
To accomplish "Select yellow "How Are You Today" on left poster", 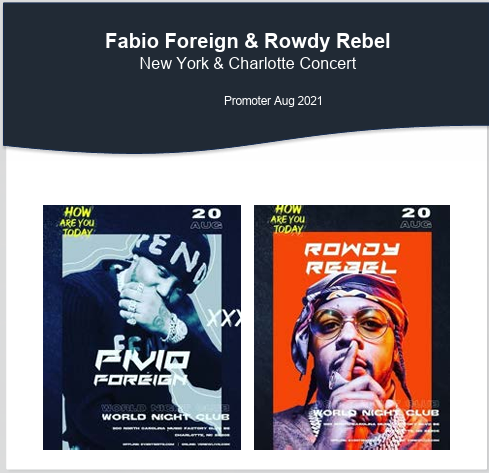I will pyautogui.click(x=77, y=222).
